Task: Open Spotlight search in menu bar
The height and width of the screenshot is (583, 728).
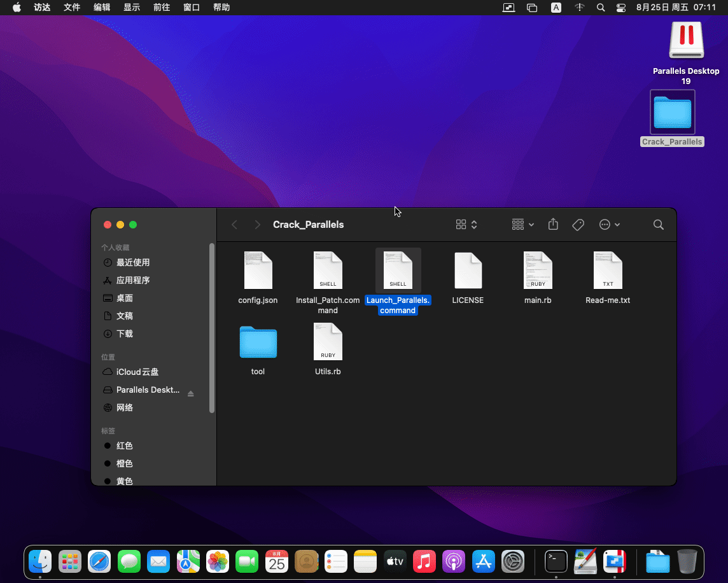Action: [601, 8]
